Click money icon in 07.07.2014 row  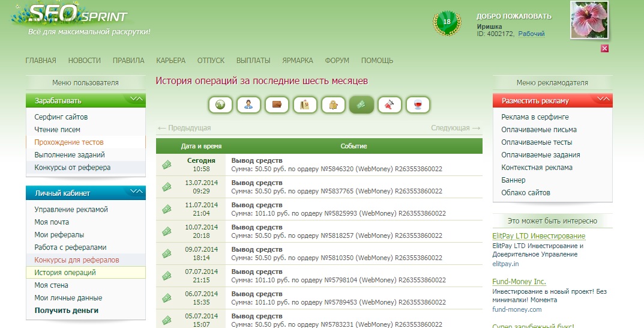166,276
